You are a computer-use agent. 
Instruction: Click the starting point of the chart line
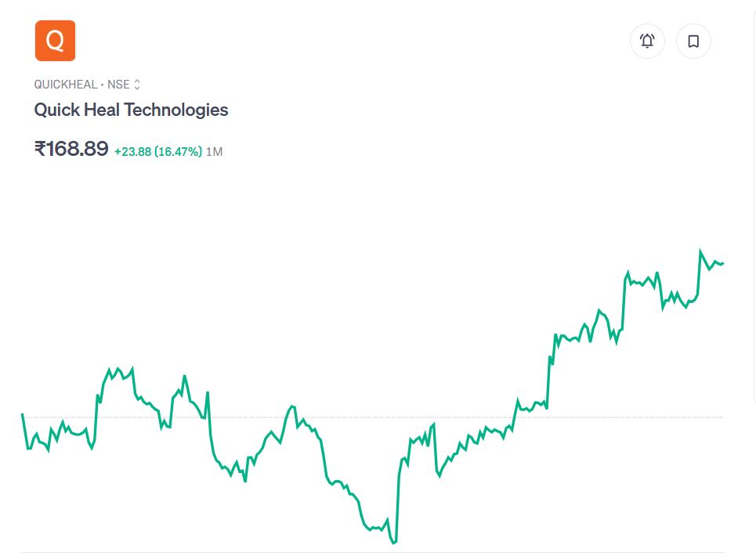(x=22, y=413)
